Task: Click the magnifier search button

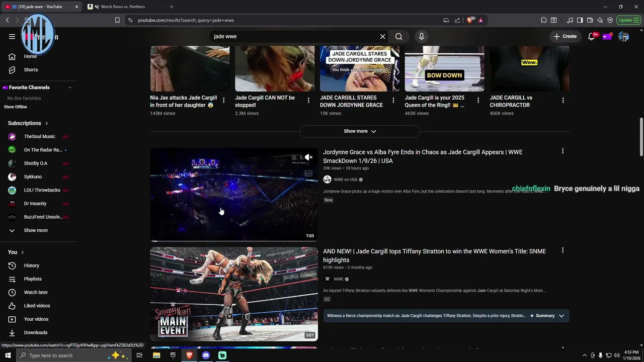Action: pyautogui.click(x=398, y=36)
